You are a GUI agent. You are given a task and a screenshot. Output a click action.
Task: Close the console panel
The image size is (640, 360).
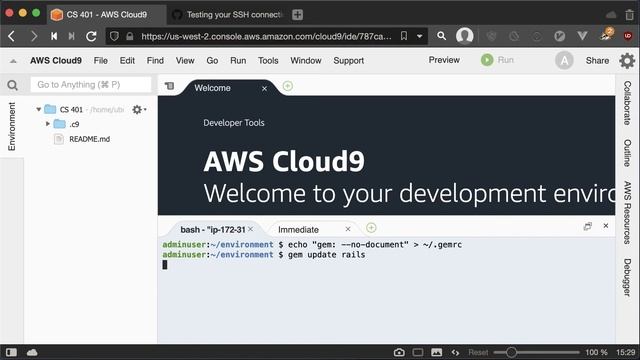tap(606, 226)
